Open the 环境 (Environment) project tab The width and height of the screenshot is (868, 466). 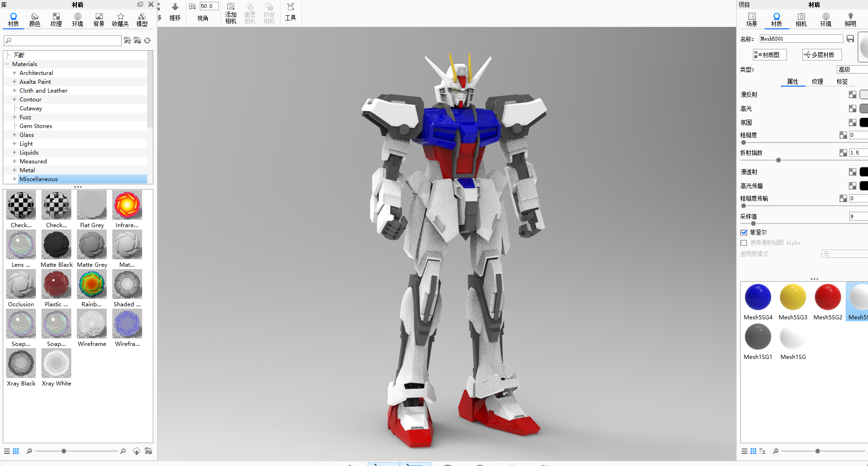coord(826,20)
